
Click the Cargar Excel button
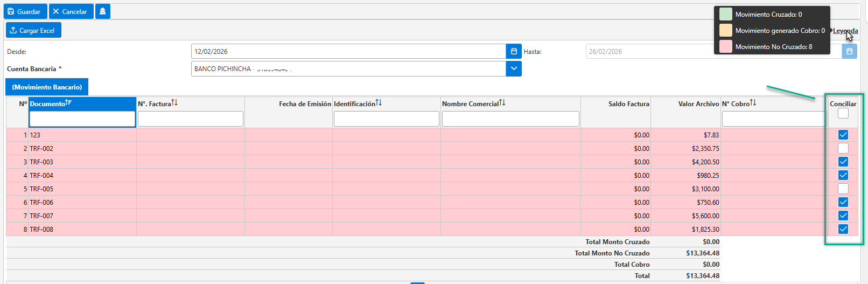33,30
